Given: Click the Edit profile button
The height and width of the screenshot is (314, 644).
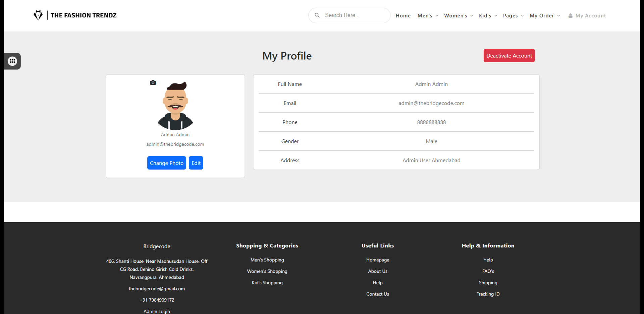Looking at the screenshot, I should pyautogui.click(x=196, y=163).
